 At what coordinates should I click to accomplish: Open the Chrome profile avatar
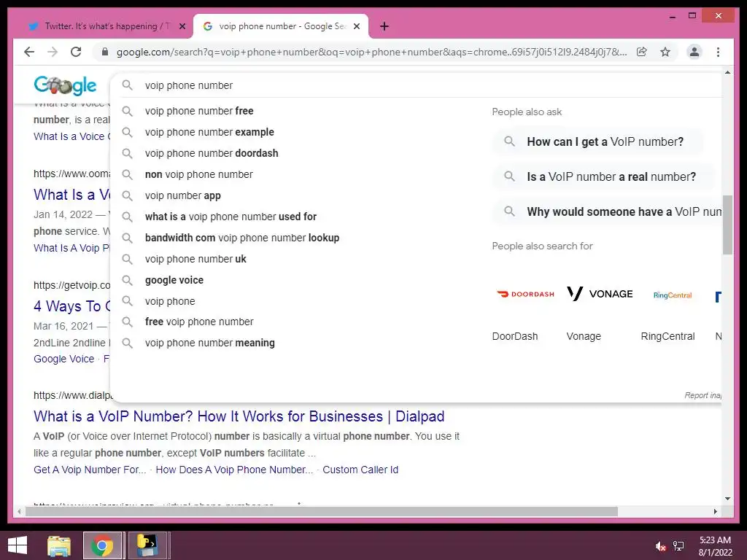694,52
